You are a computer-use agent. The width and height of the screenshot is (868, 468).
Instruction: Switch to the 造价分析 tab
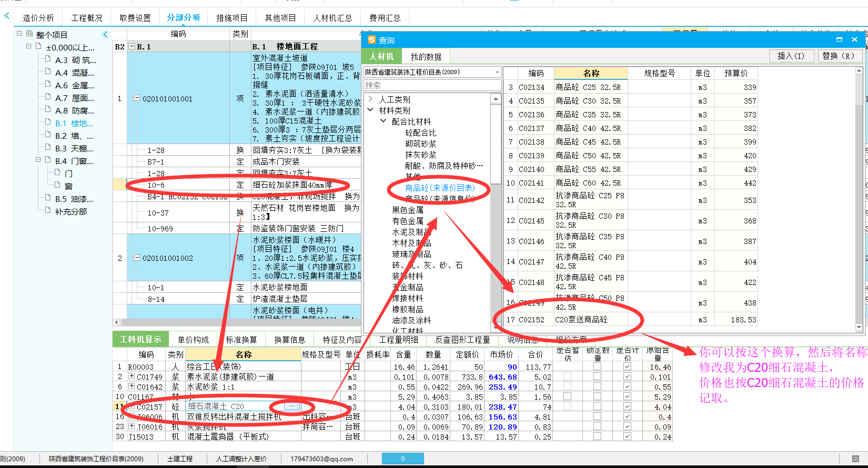[38, 18]
